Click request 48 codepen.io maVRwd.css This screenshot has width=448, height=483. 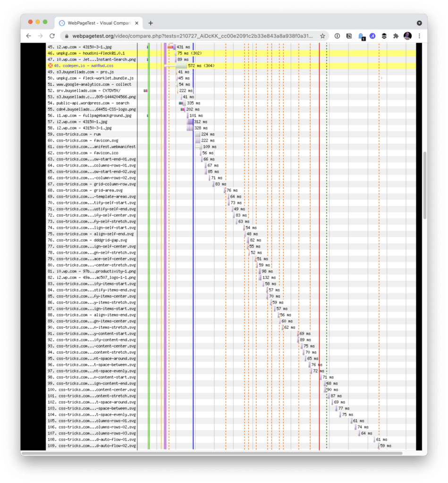[x=84, y=66]
